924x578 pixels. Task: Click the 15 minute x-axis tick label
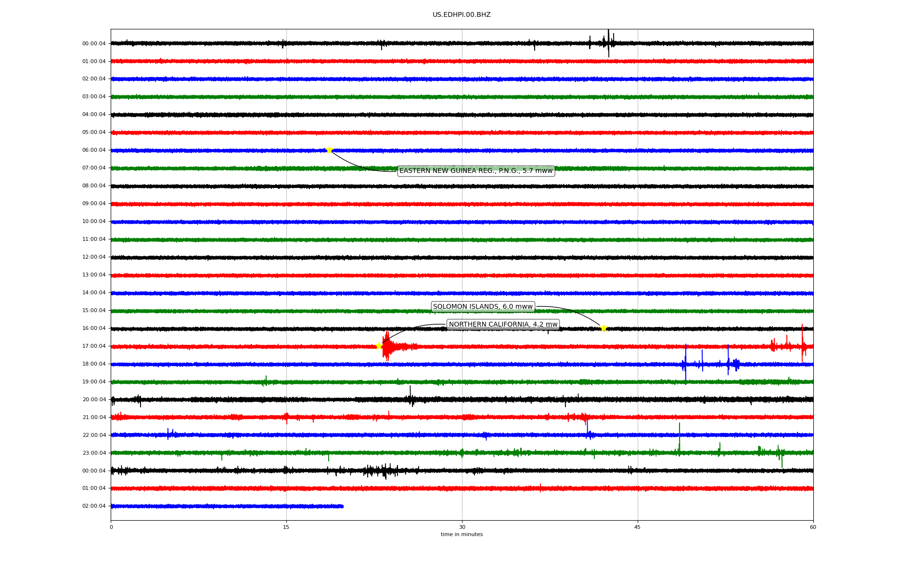point(286,527)
